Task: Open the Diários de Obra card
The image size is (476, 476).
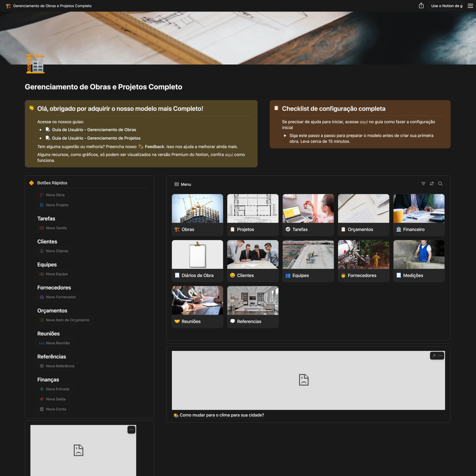Action: pos(197,261)
